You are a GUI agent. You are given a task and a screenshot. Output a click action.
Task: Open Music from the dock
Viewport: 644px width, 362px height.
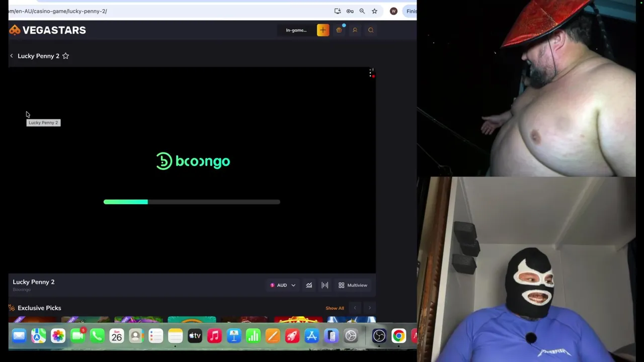(x=214, y=335)
